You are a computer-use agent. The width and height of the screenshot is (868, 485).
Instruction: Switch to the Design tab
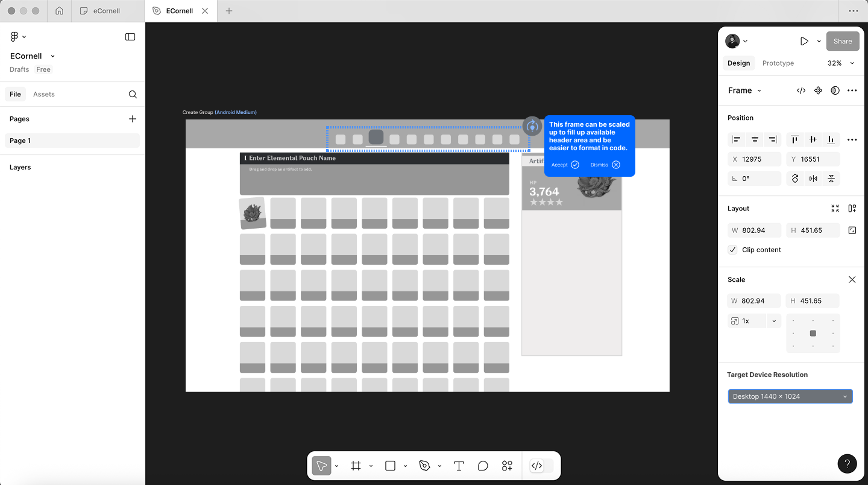pos(738,63)
